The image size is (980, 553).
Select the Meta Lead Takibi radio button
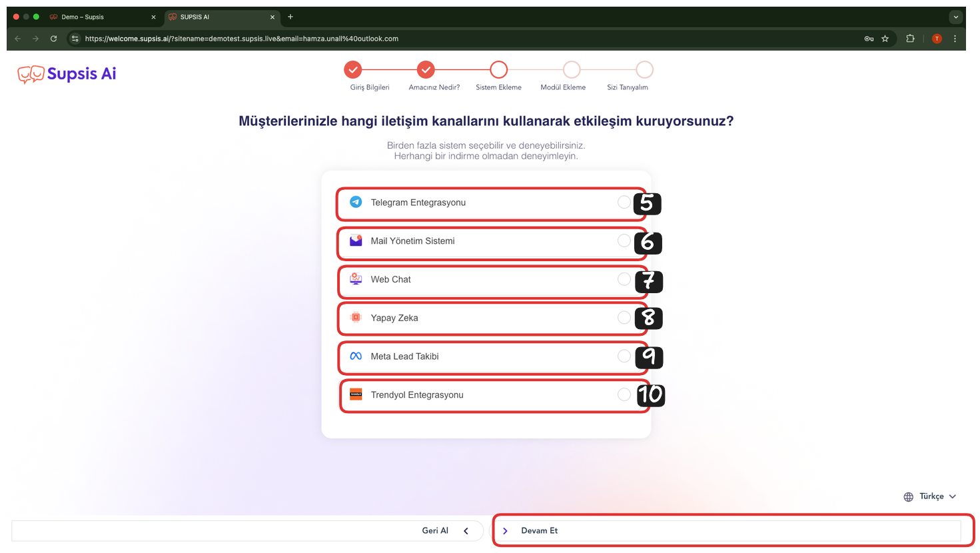tap(624, 356)
